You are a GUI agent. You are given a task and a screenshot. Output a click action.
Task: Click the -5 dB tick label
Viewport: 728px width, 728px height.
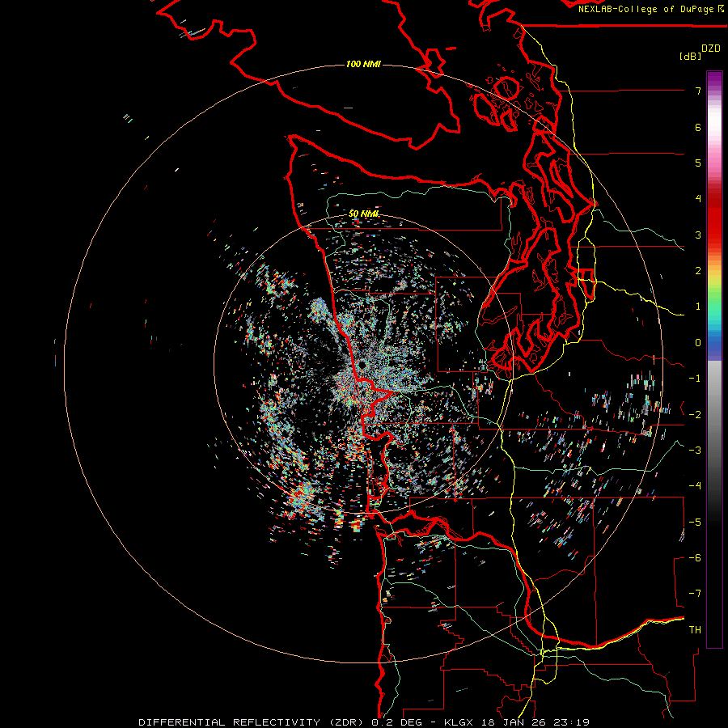coord(695,523)
